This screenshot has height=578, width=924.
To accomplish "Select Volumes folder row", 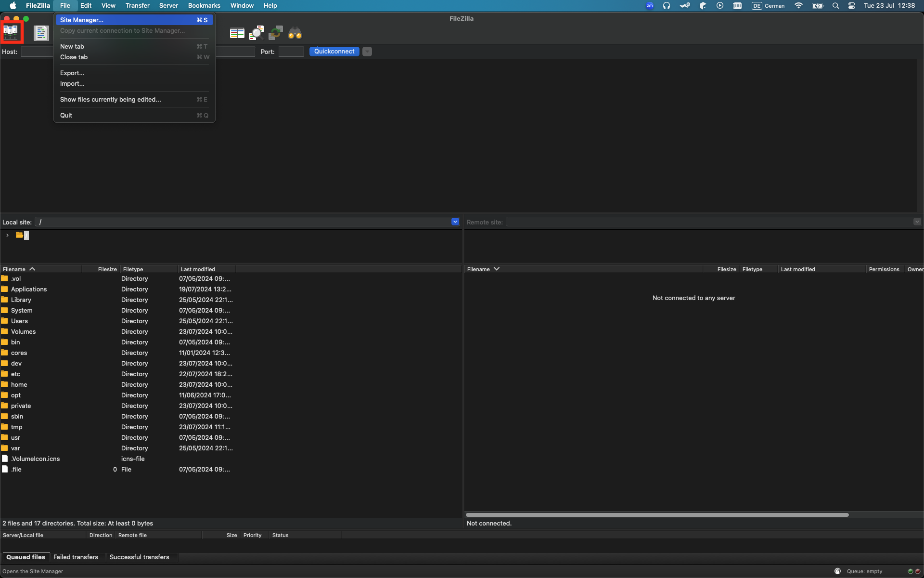I will coord(231,331).
